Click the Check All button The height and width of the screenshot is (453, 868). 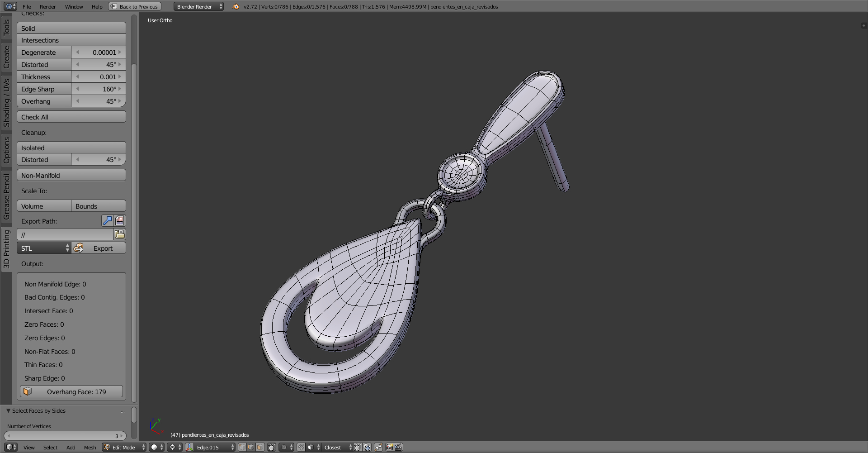pos(71,117)
